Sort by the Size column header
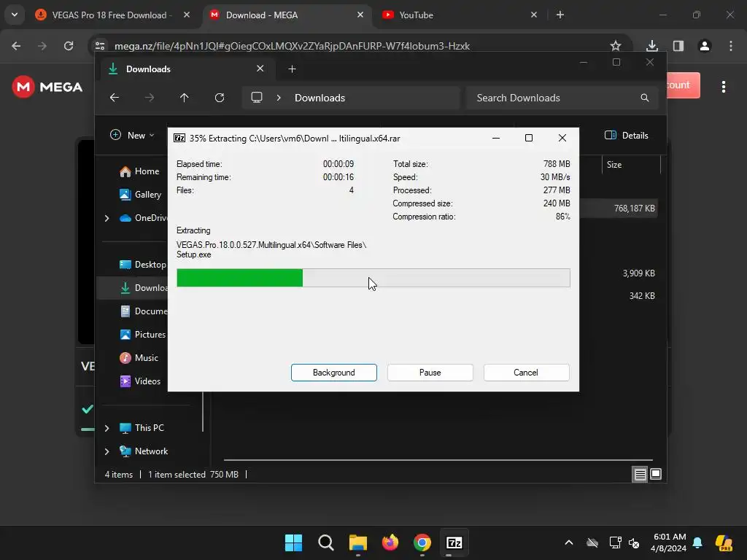 631,165
